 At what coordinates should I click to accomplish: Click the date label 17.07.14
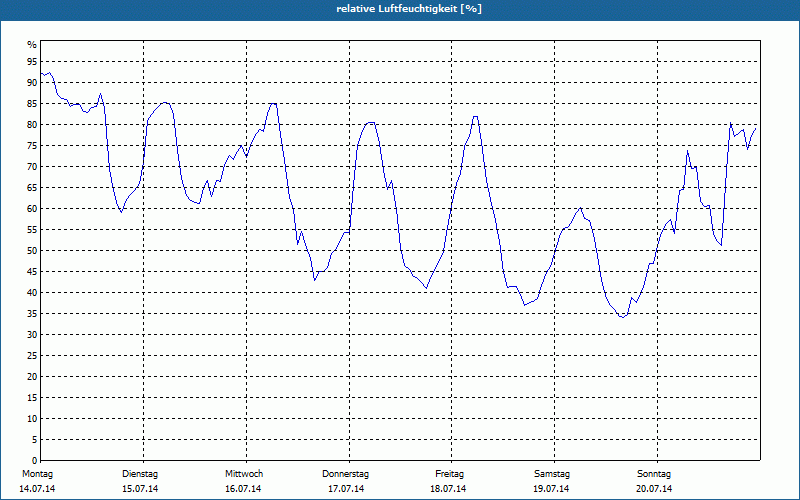[346, 489]
